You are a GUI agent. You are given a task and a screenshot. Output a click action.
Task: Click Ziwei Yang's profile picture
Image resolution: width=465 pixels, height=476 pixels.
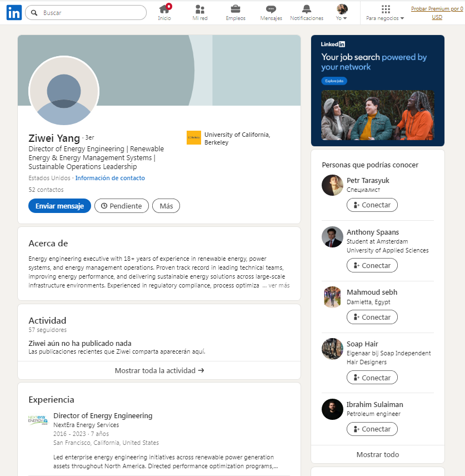pos(64,91)
